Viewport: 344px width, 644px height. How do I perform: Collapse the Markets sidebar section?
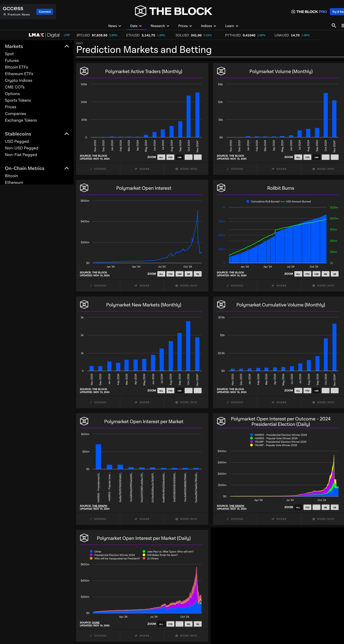tap(67, 46)
